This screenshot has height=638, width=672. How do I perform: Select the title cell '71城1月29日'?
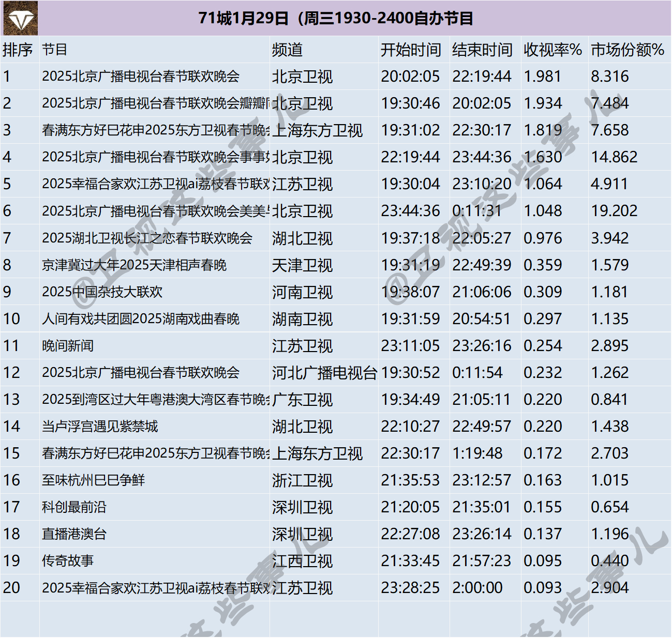336,18
